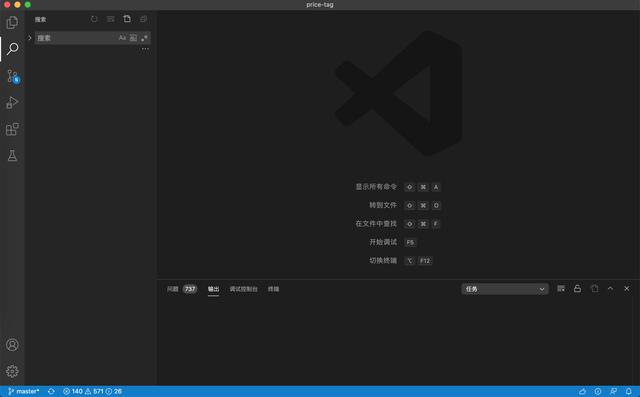
Task: Synchronize changes via status bar icon
Action: click(51, 391)
